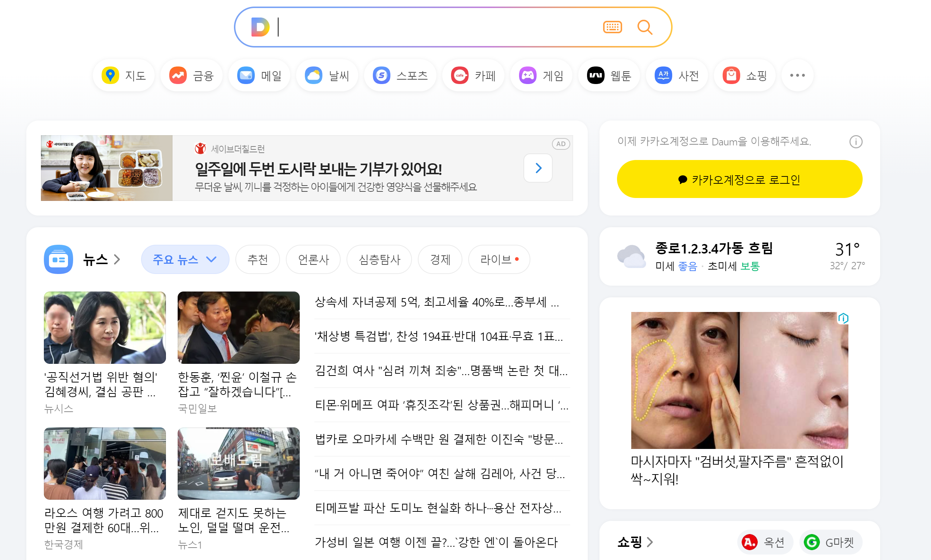Click the info icon beside Kakao login notice

coord(855,142)
